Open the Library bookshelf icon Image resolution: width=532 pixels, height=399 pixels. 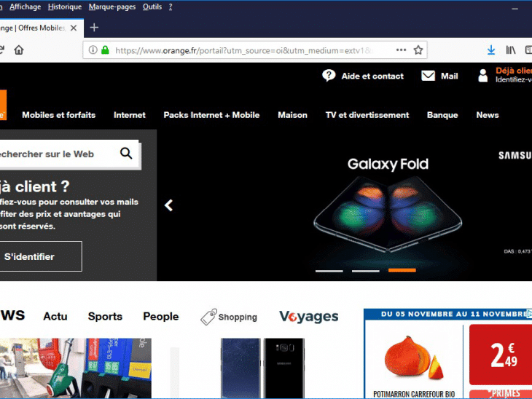[x=511, y=50]
